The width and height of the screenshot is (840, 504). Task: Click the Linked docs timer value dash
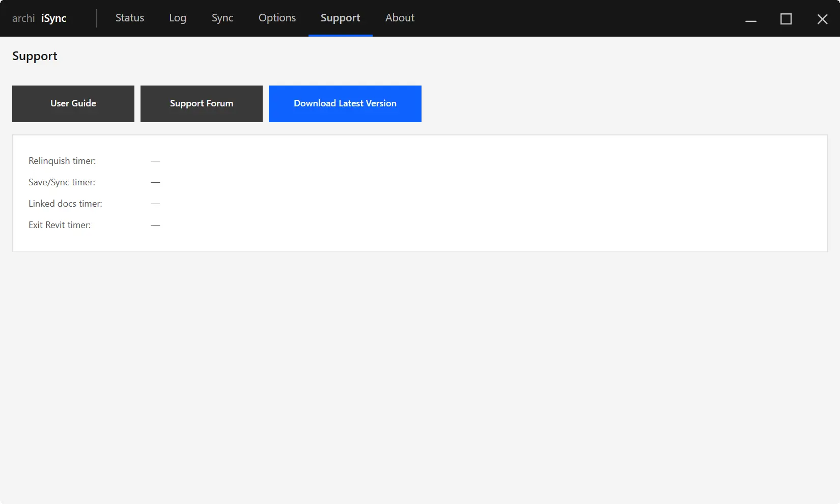pyautogui.click(x=155, y=204)
